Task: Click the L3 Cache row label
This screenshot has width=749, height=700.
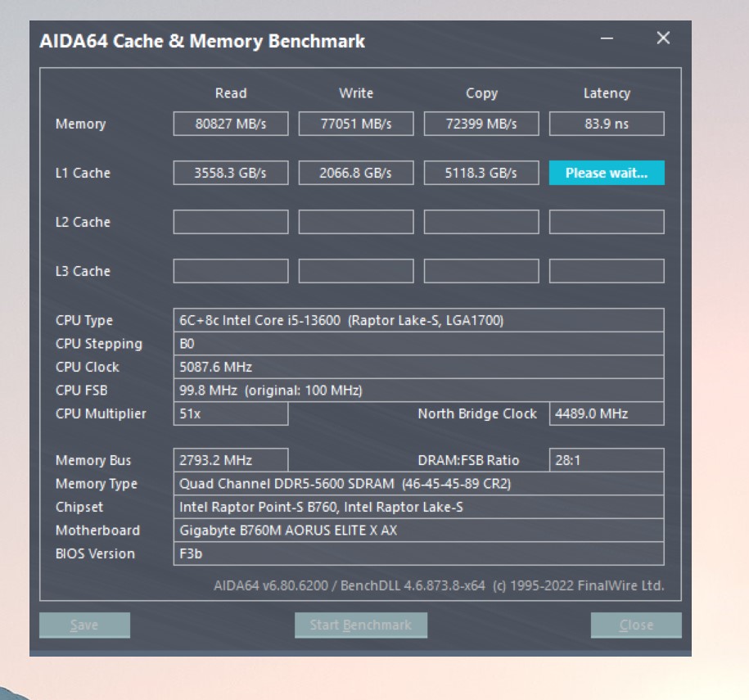Action: (x=83, y=271)
